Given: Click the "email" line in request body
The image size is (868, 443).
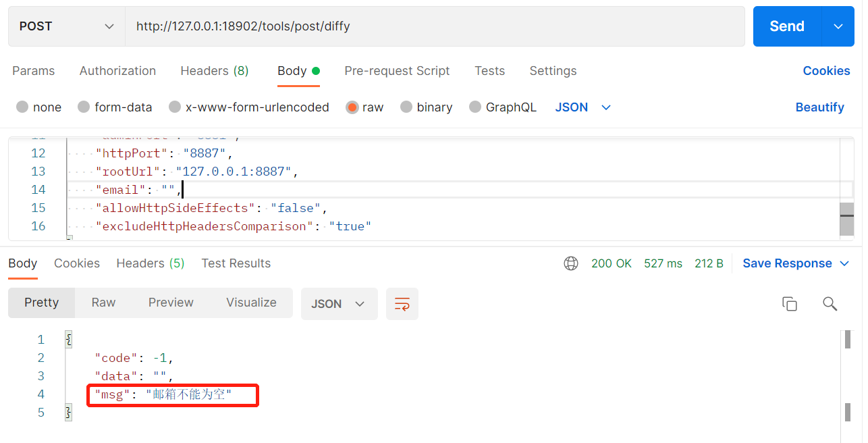Looking at the screenshot, I should [138, 190].
